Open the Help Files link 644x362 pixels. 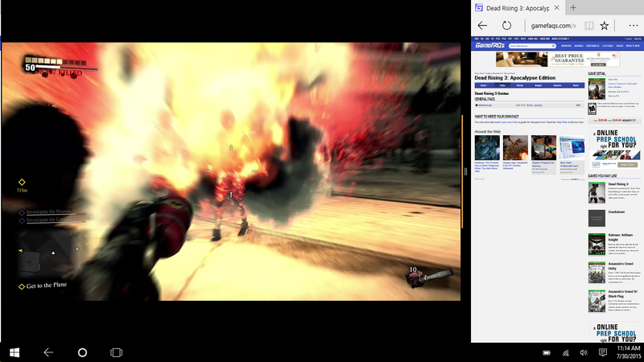click(562, 122)
